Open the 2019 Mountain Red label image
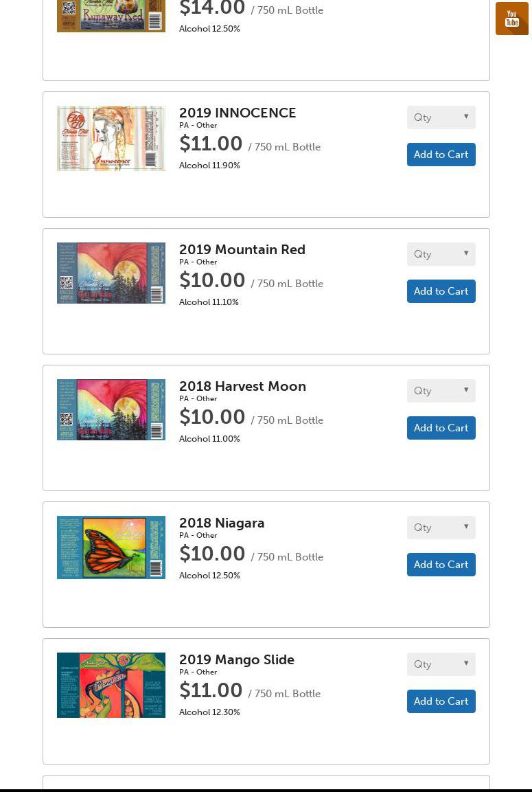Image resolution: width=532 pixels, height=792 pixels. tap(111, 273)
